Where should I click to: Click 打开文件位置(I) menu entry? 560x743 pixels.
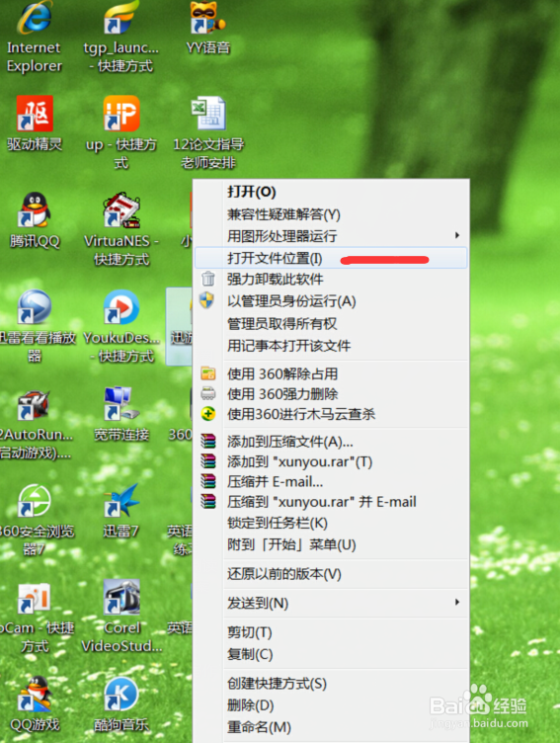click(x=331, y=258)
